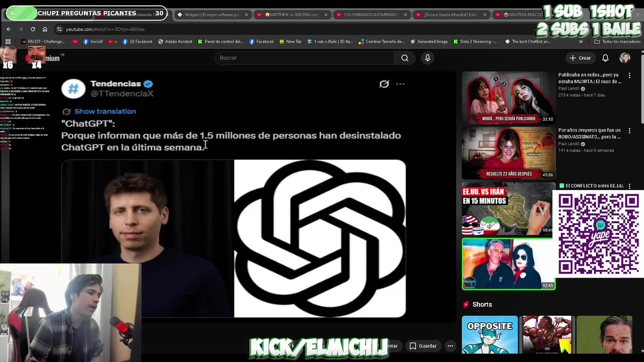Screen dimensions: 644x362
Task: Open the OPPOSITE short thumbnail
Action: click(490, 335)
